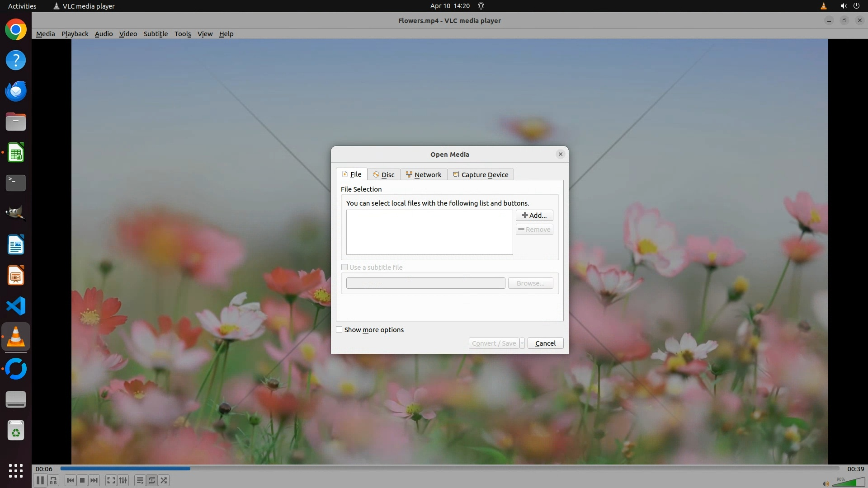The height and width of the screenshot is (488, 868).
Task: Check Use a subtitle file box
Action: point(344,267)
